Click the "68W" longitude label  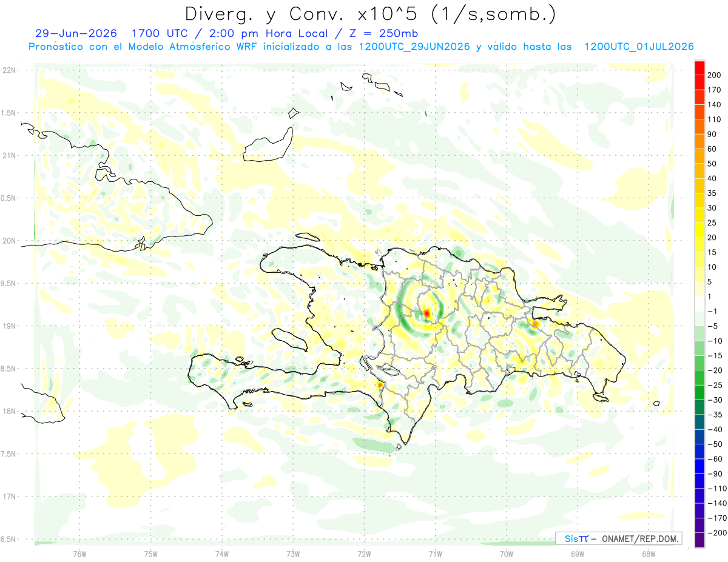tap(648, 554)
